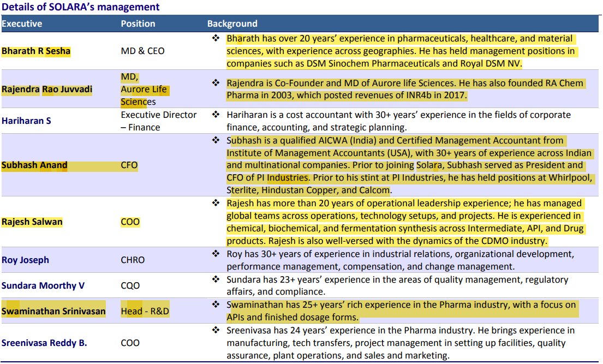Click the bullet beside Subhash's background text

[216, 140]
